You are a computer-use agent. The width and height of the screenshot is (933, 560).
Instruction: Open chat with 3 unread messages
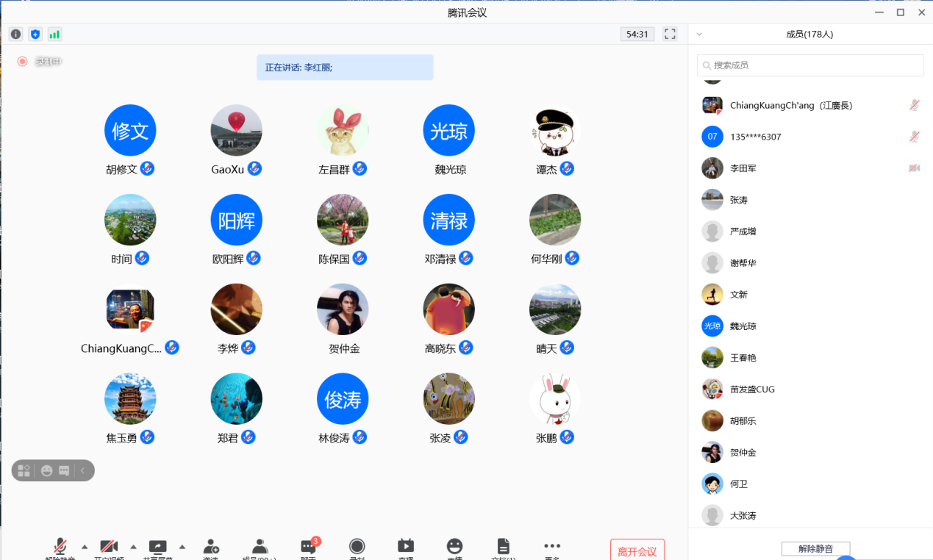point(309,547)
